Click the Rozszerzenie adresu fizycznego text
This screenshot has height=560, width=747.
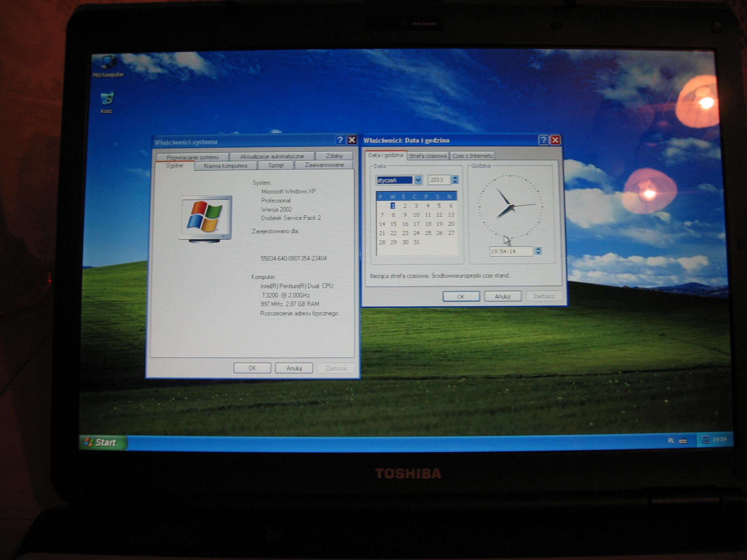point(299,313)
